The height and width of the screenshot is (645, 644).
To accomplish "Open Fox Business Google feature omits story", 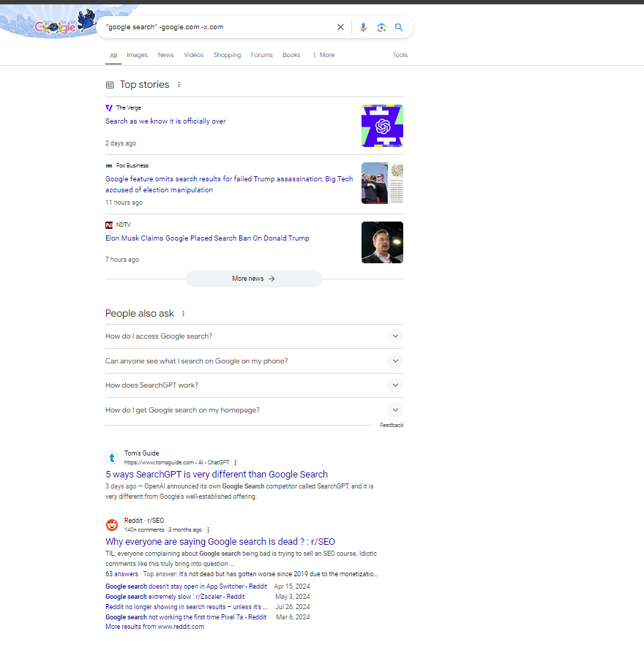I will pyautogui.click(x=229, y=184).
